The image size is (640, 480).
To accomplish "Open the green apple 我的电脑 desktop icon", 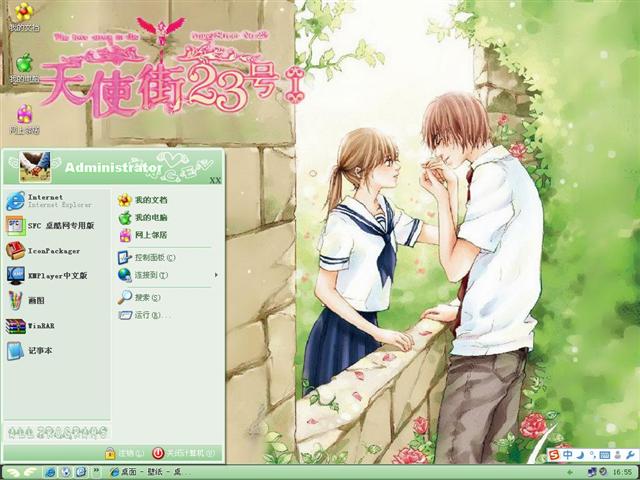I will pos(24,68).
